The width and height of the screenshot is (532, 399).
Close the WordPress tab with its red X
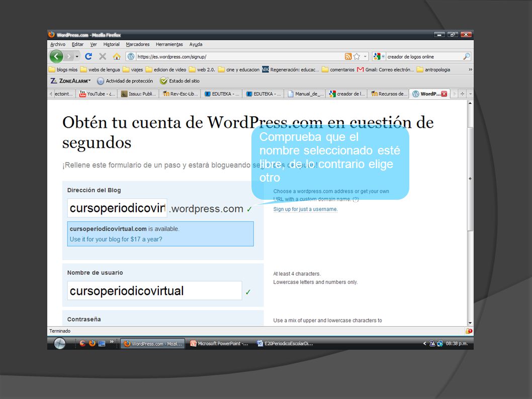[444, 94]
